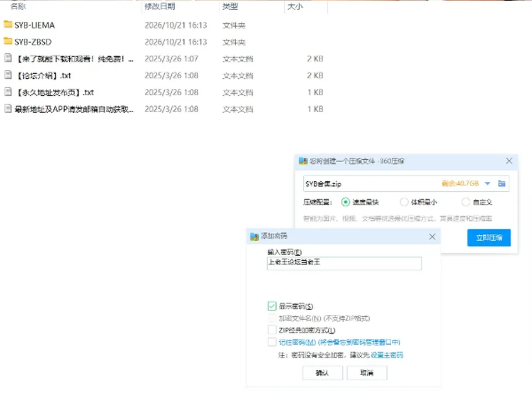Click the file icon beside 最新地址及APP请发邮箱自动获取

tap(8, 108)
